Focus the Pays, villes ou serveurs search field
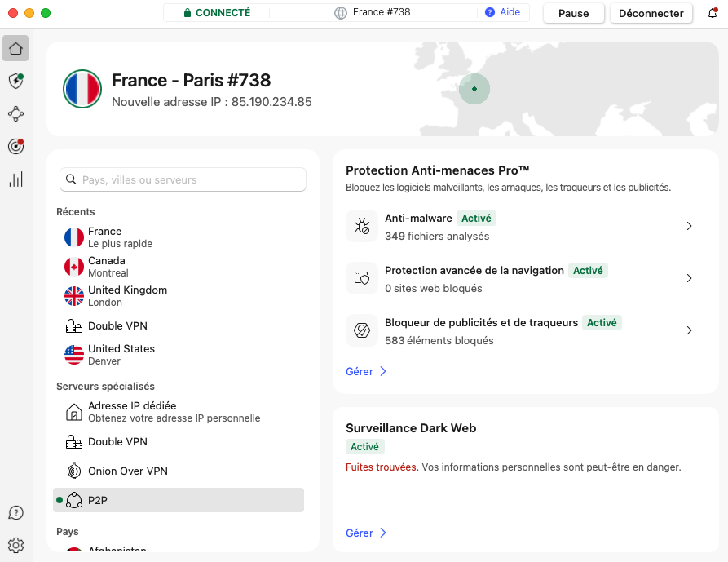 pyautogui.click(x=183, y=179)
